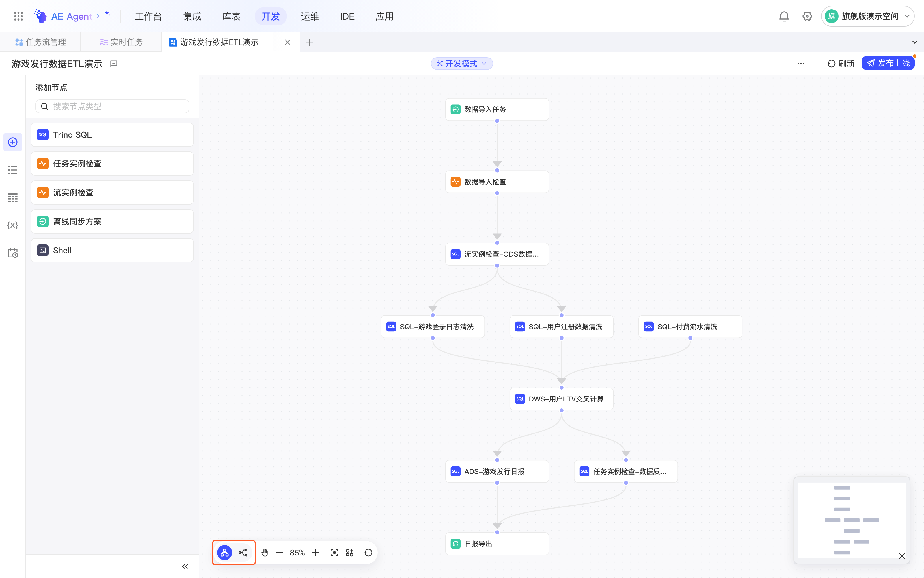This screenshot has height=578, width=924.
Task: Select the Trino SQL node type
Action: (x=112, y=135)
